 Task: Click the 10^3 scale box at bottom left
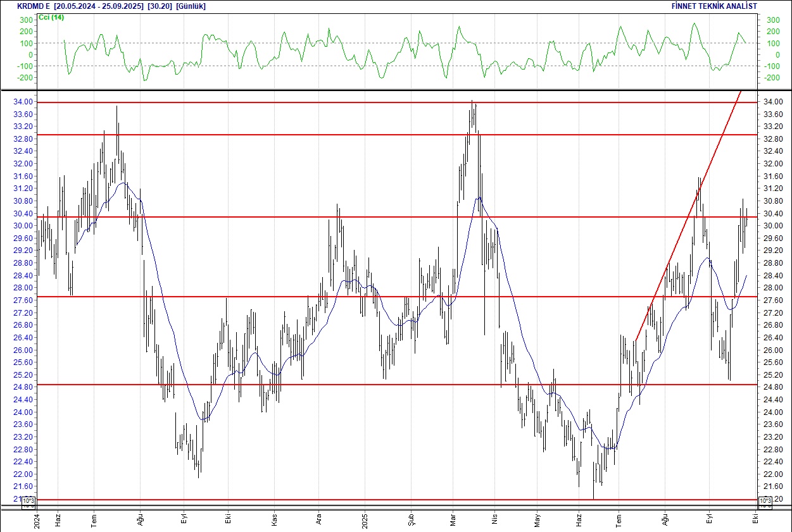pos(29,502)
